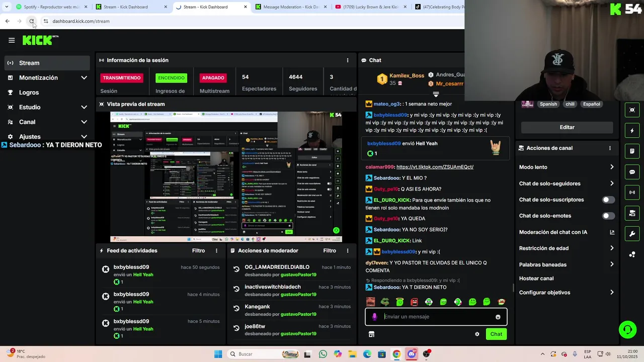Click the three-dots cluster icon in right rail

[632, 254]
